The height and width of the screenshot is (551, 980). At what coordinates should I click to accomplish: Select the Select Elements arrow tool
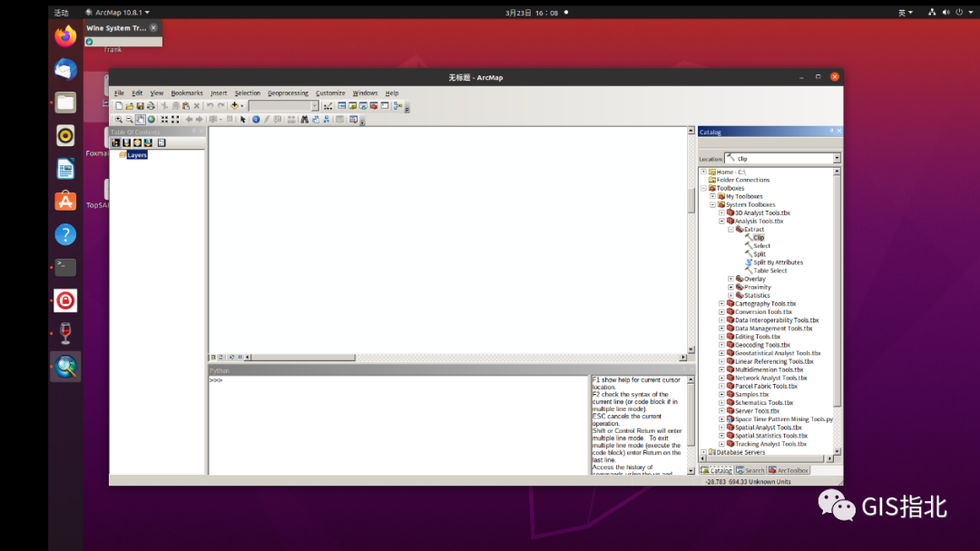coord(241,119)
